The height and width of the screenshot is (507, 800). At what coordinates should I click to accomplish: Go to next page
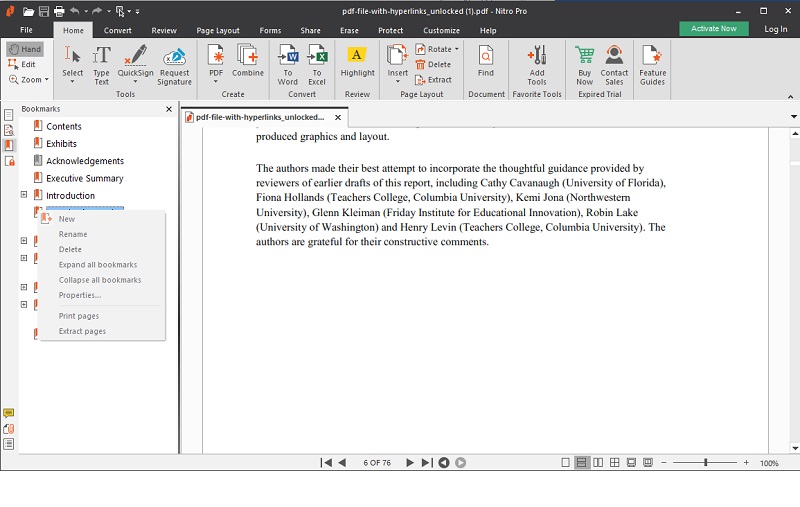(410, 463)
